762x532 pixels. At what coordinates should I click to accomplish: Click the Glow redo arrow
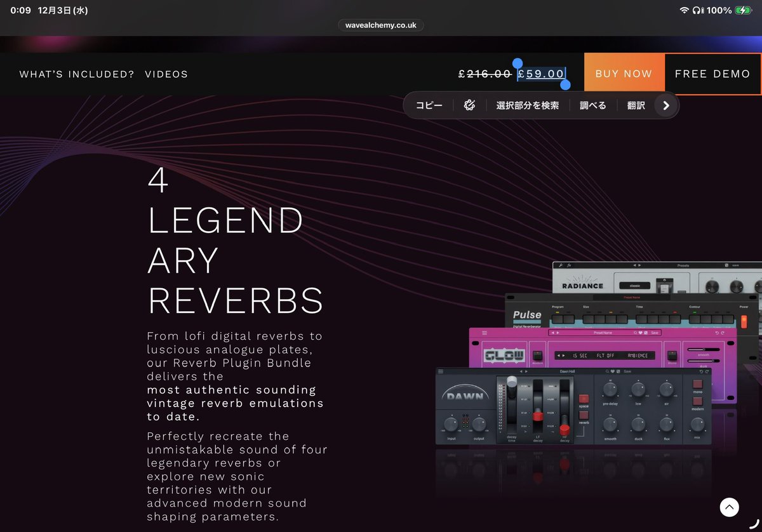click(x=723, y=333)
